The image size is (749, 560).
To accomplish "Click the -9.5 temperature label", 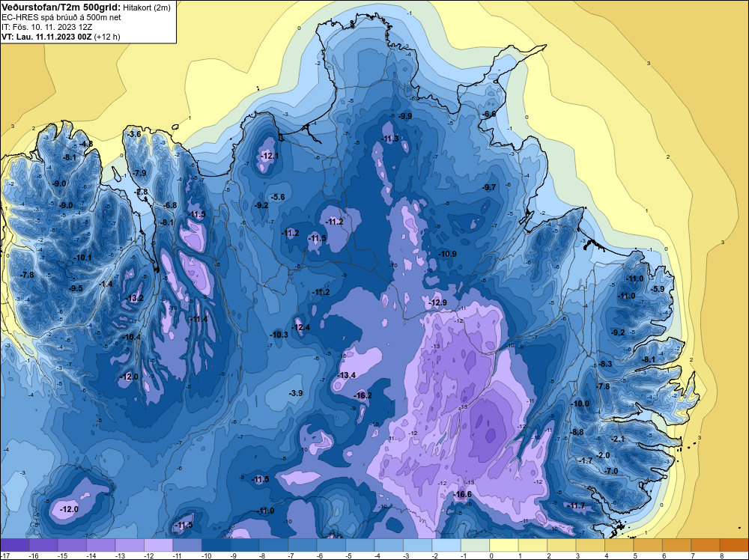I will 76,288.
